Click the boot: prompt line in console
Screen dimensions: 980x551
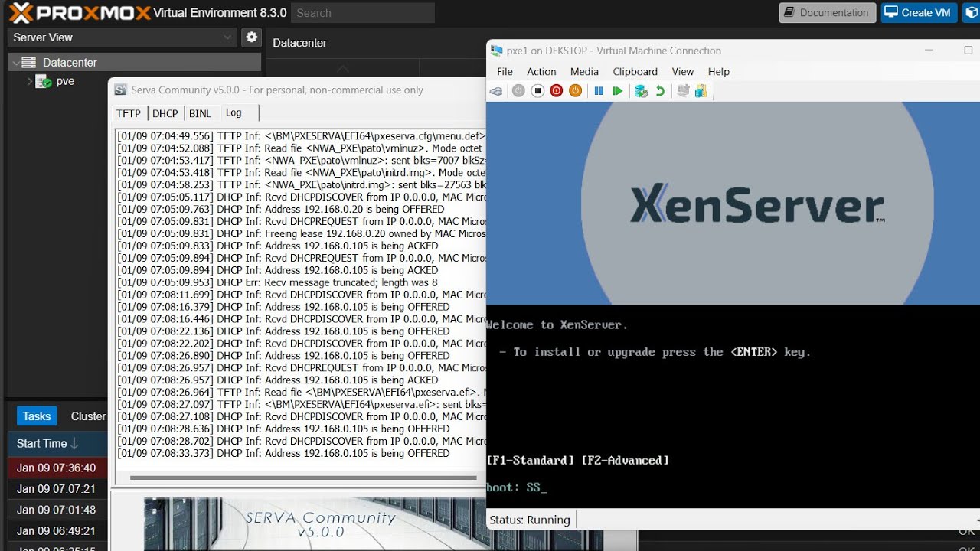point(517,487)
